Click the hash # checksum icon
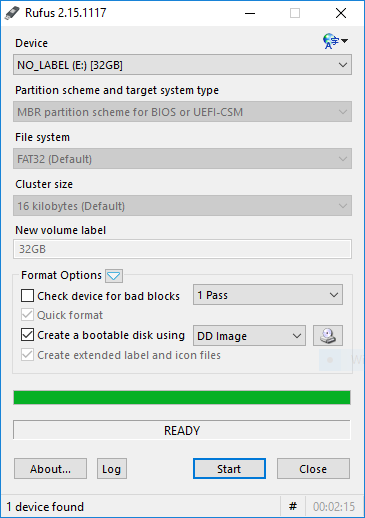Screen dimensions: 365x518 [293, 507]
